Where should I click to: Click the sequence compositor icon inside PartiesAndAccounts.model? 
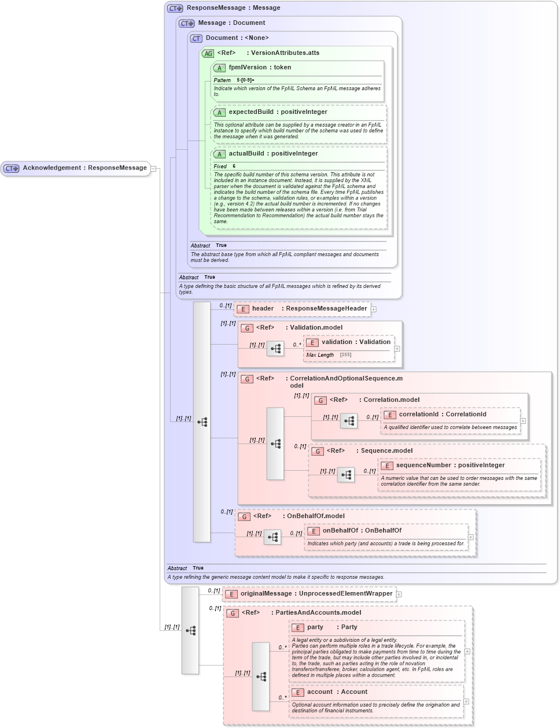[261, 677]
